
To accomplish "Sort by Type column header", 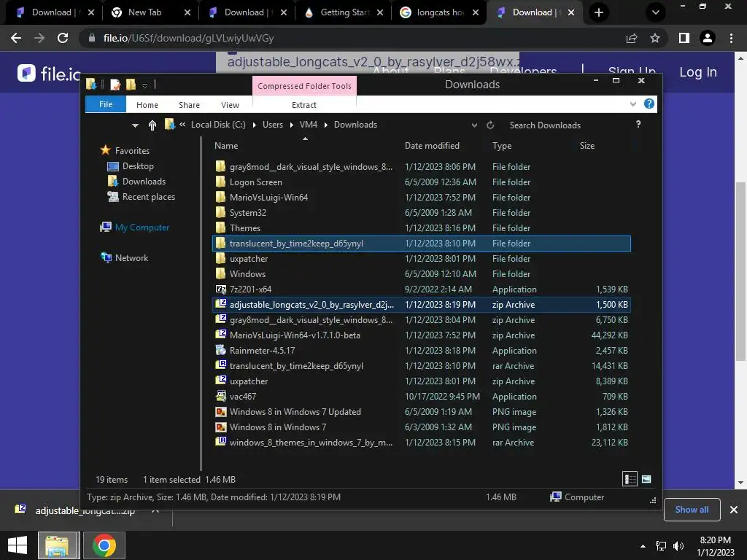I will [x=502, y=146].
